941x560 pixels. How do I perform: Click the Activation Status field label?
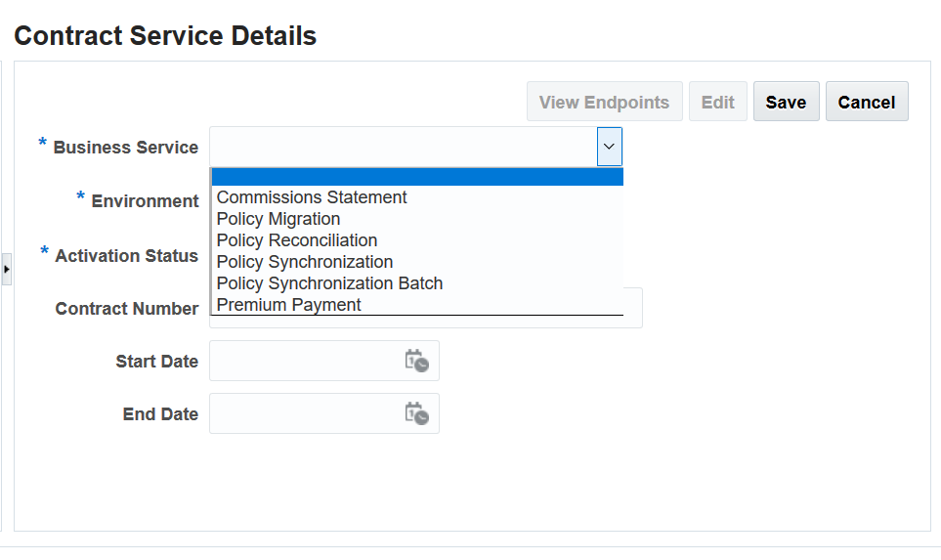[x=126, y=256]
